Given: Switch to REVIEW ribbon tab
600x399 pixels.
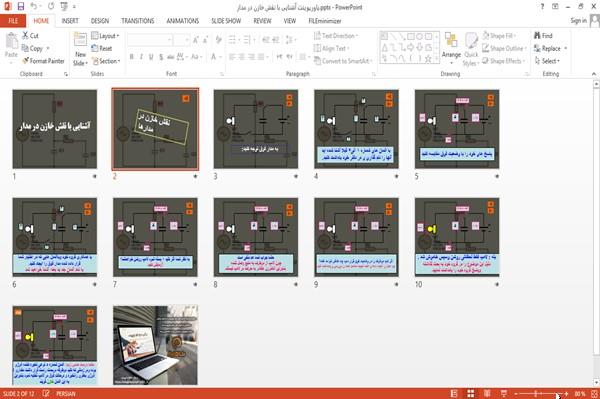Looking at the screenshot, I should (262, 21).
